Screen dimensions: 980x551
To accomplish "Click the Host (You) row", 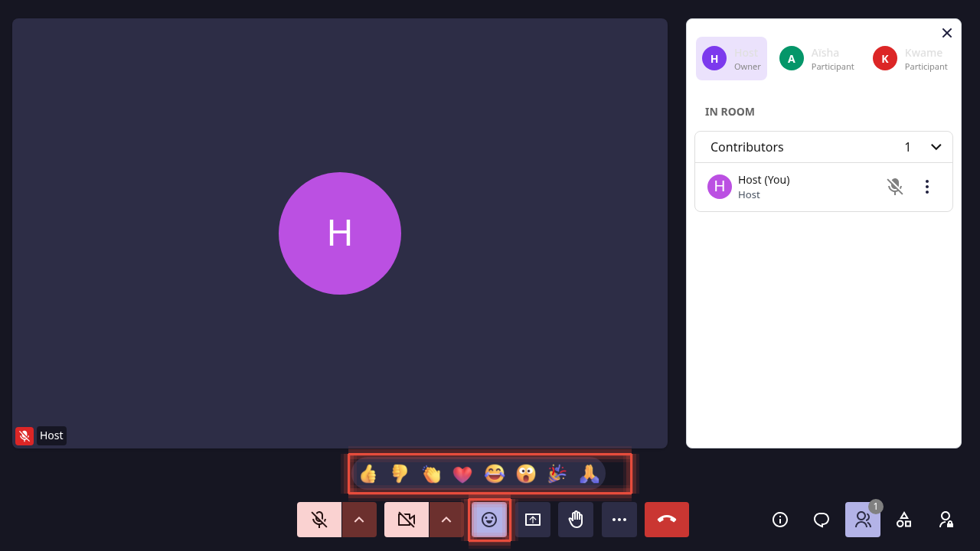I will coord(824,187).
